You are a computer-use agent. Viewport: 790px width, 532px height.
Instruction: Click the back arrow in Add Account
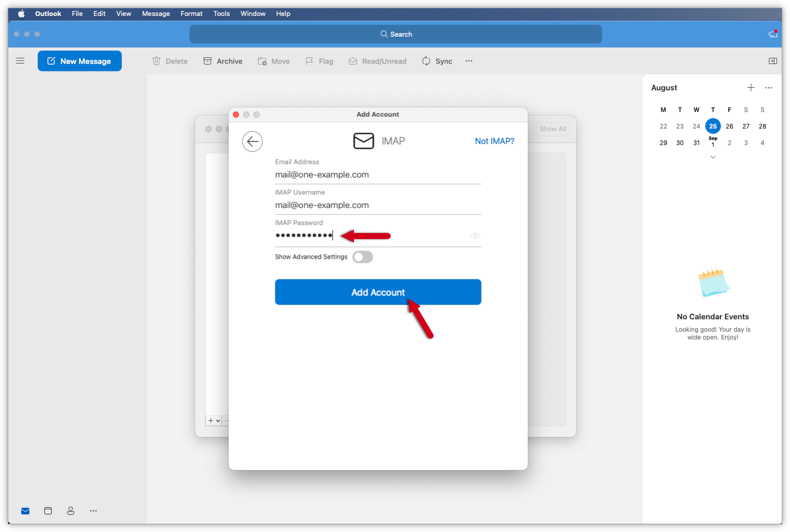[252, 142]
